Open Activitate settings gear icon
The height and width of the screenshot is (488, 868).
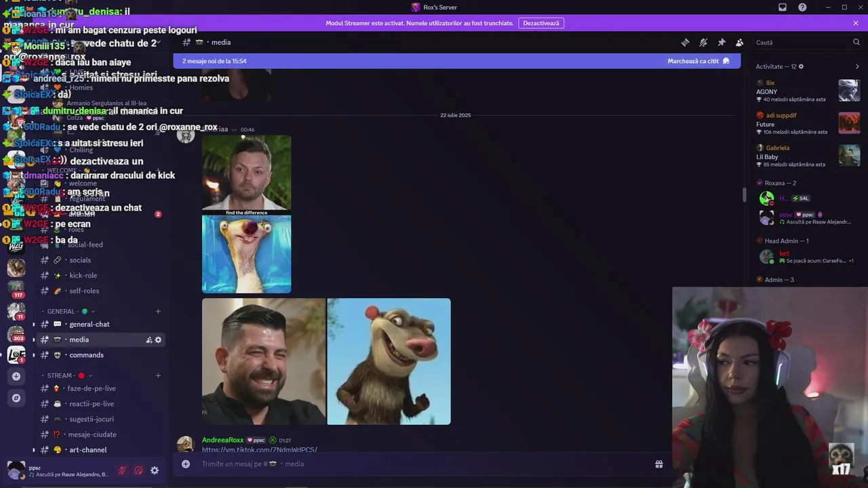[x=801, y=66]
